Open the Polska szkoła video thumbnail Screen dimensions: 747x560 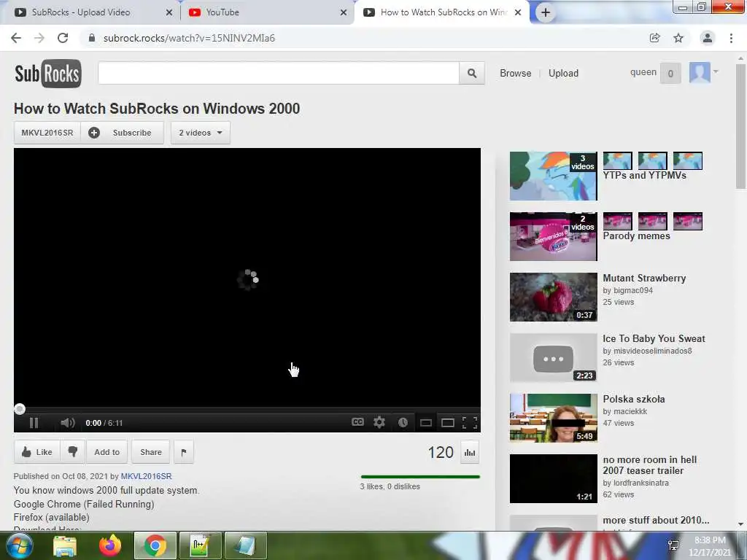click(553, 418)
